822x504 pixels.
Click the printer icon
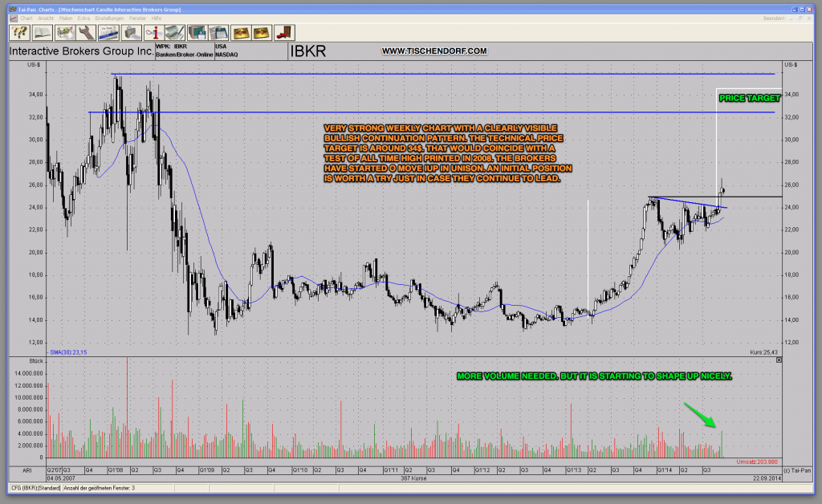[131, 32]
